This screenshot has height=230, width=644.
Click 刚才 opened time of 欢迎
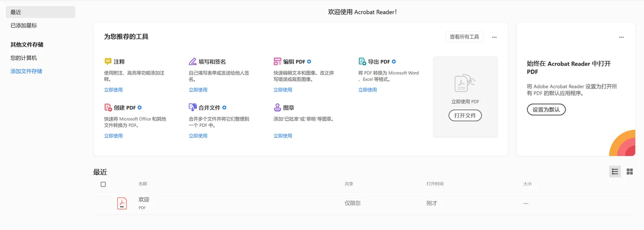tap(432, 203)
